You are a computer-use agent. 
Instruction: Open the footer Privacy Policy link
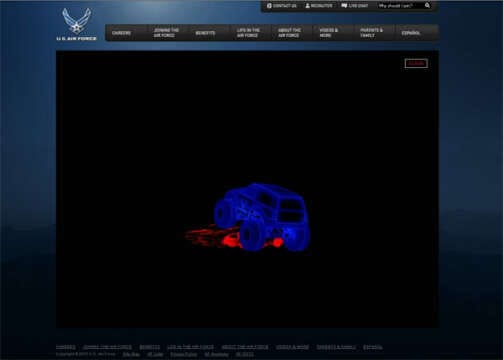184,354
